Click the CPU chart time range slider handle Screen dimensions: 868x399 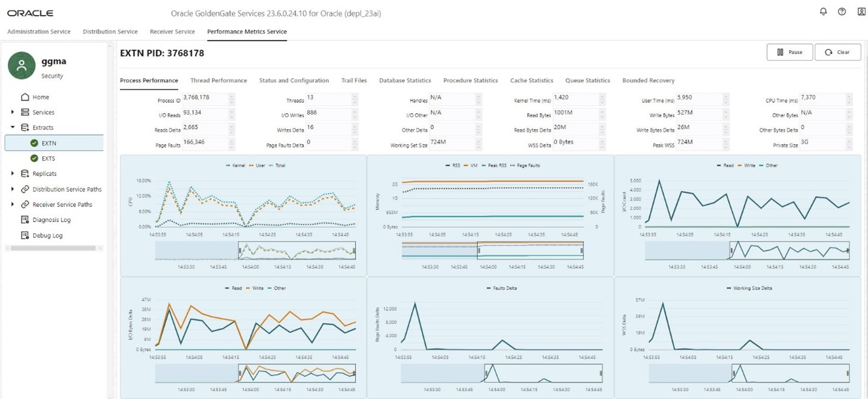point(239,250)
